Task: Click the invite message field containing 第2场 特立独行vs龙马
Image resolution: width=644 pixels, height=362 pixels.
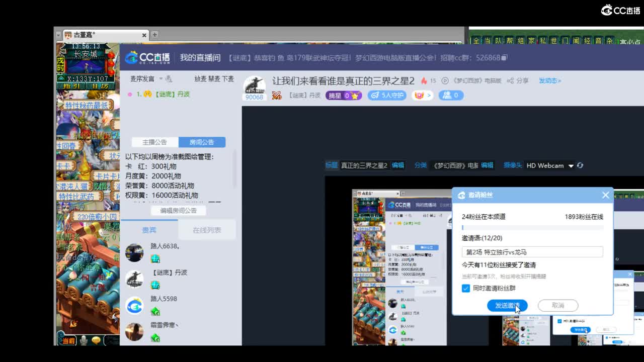Action: tap(532, 252)
